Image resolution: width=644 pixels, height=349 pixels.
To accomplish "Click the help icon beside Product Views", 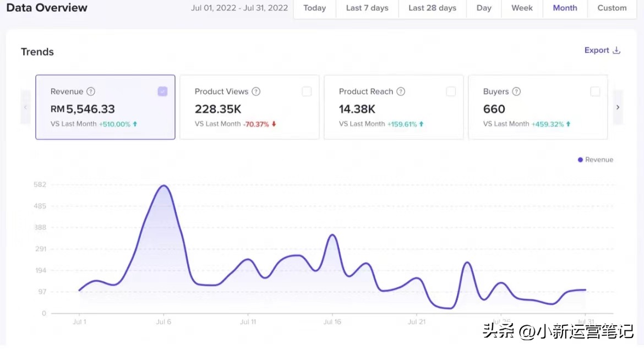I will 256,92.
